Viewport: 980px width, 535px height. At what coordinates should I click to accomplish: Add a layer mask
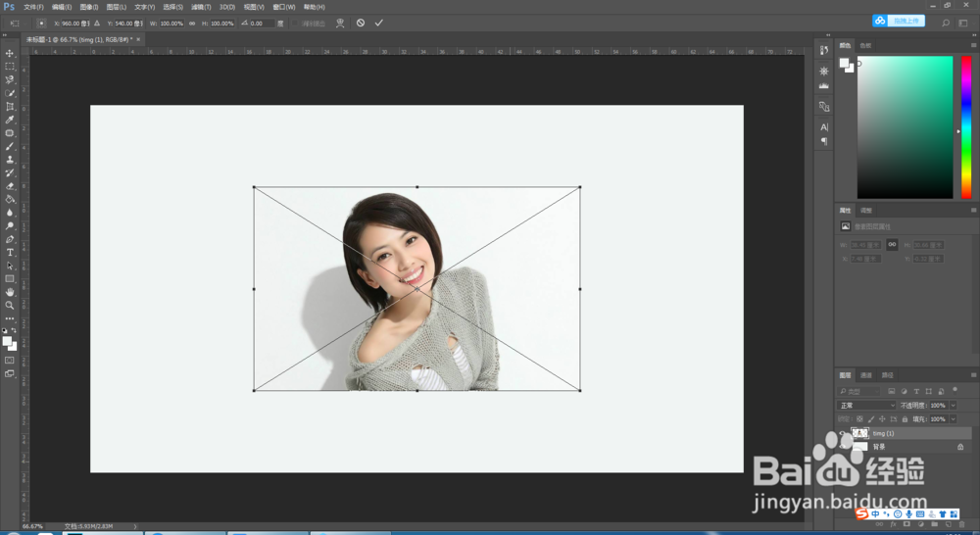pos(906,524)
